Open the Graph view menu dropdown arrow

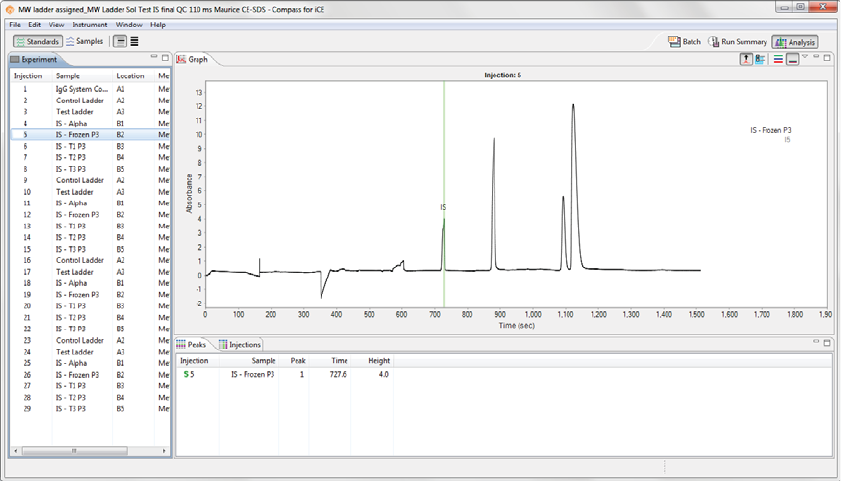pyautogui.click(x=804, y=58)
